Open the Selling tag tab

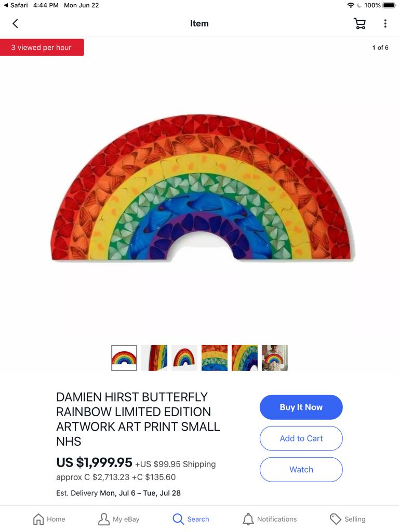pyautogui.click(x=348, y=519)
